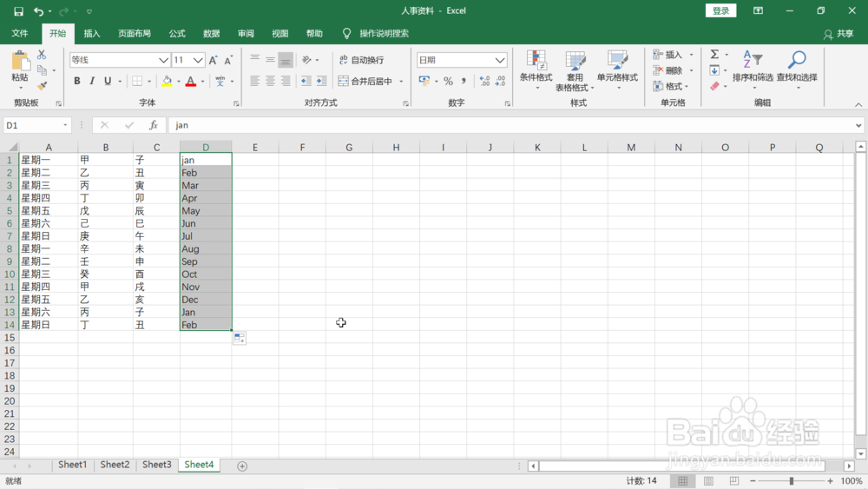Image resolution: width=868 pixels, height=489 pixels.
Task: Toggle Wrap Text (自动换行)
Action: [x=361, y=60]
